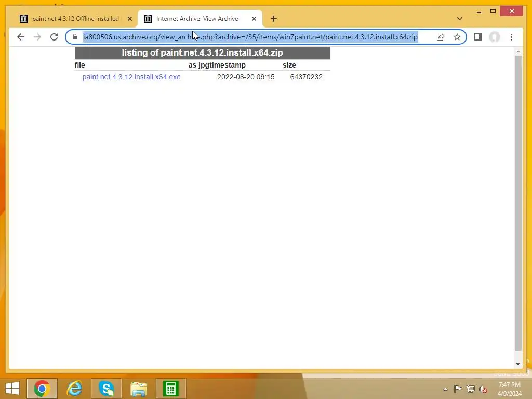The width and height of the screenshot is (532, 399).
Task: Open a new browser tab
Action: (274, 19)
